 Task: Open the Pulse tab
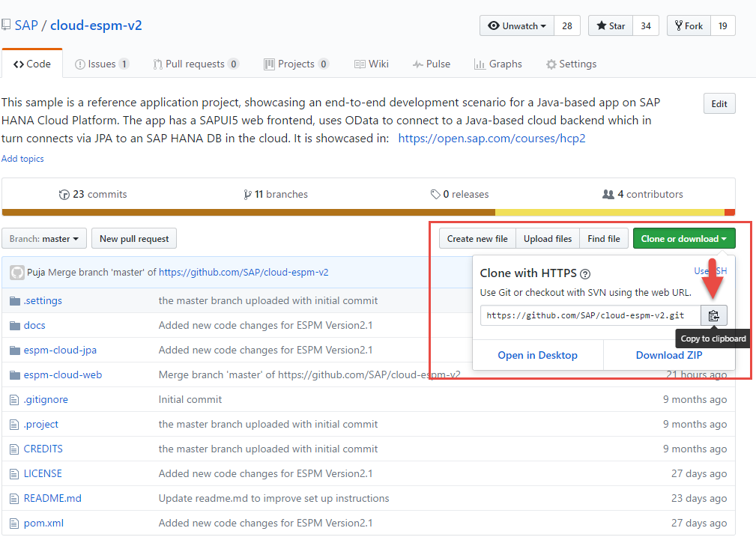coord(431,64)
